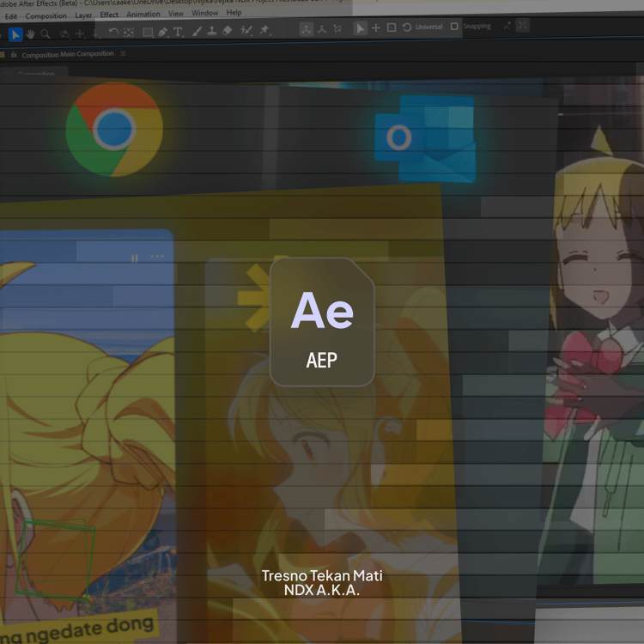Click the Universal rotation gizmo
Viewport: 644px width, 644px height.
pos(407,27)
